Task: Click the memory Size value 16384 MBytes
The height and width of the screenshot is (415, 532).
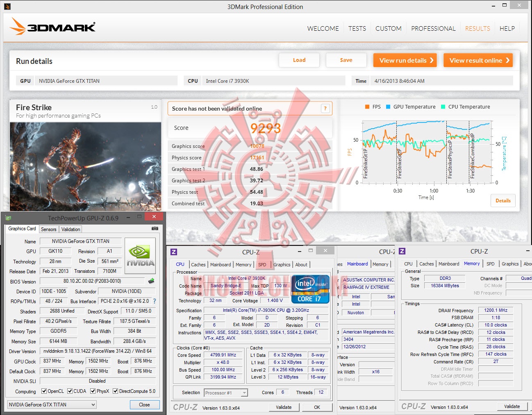Action: point(445,286)
